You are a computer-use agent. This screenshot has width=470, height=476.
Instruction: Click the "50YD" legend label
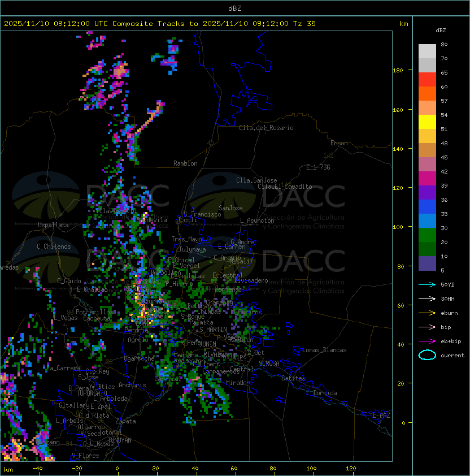[447, 284]
